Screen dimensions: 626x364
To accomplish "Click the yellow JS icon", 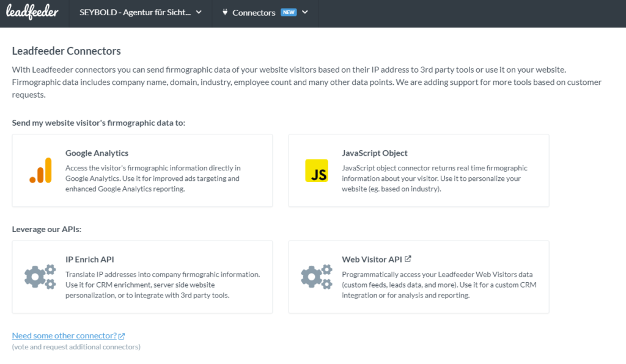I will pos(317,170).
